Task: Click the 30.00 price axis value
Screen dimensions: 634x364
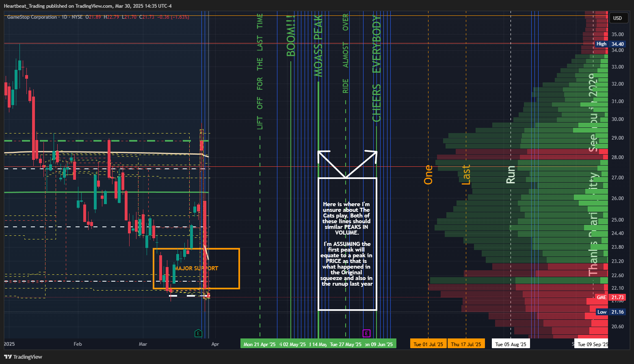Action: (x=618, y=119)
